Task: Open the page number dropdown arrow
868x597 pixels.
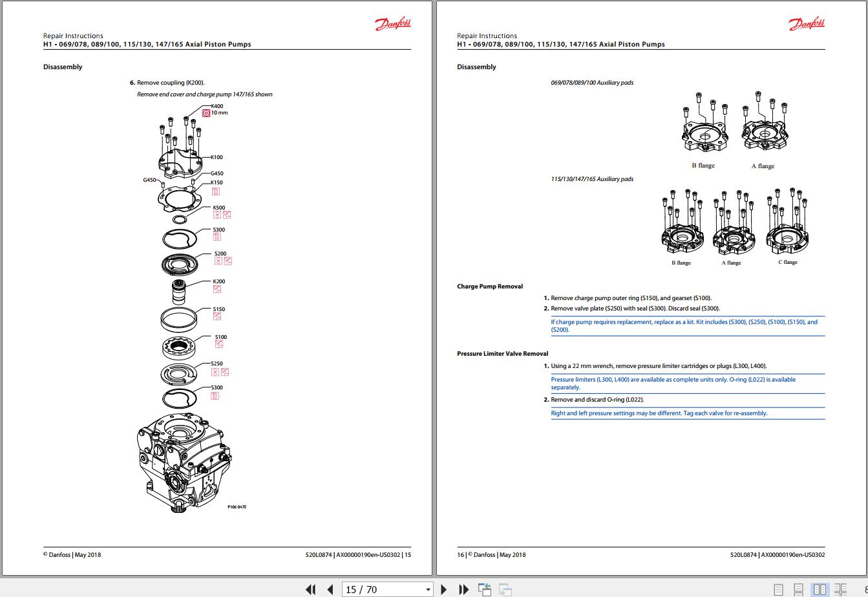Action: click(428, 590)
